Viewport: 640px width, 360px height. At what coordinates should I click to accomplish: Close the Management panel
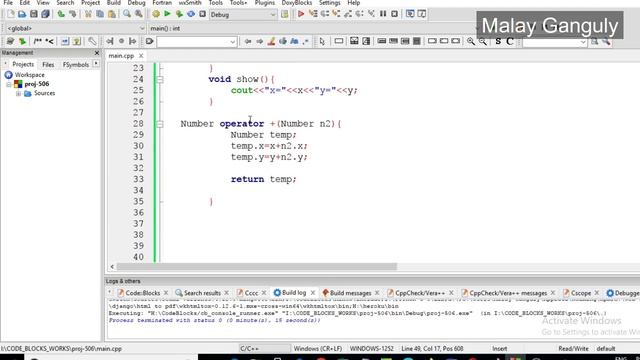pyautogui.click(x=97, y=53)
